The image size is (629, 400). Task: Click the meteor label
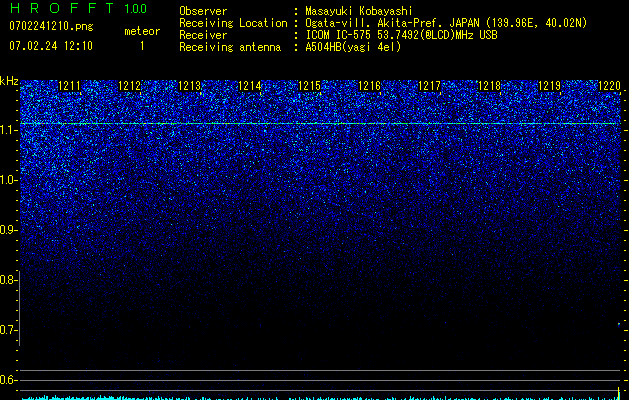tap(142, 31)
